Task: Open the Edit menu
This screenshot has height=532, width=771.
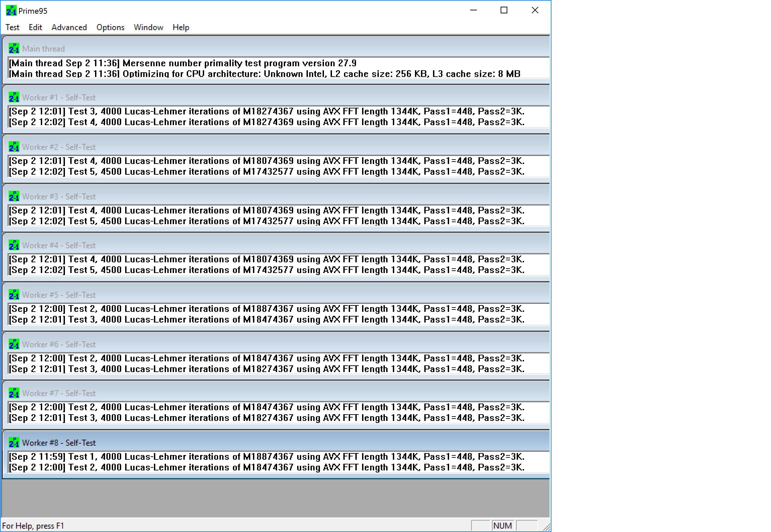Action: 35,27
